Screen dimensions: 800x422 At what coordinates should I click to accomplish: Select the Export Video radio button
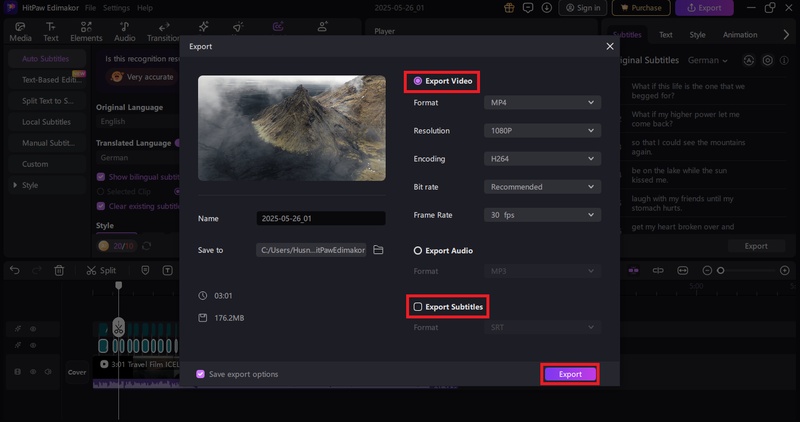(417, 81)
